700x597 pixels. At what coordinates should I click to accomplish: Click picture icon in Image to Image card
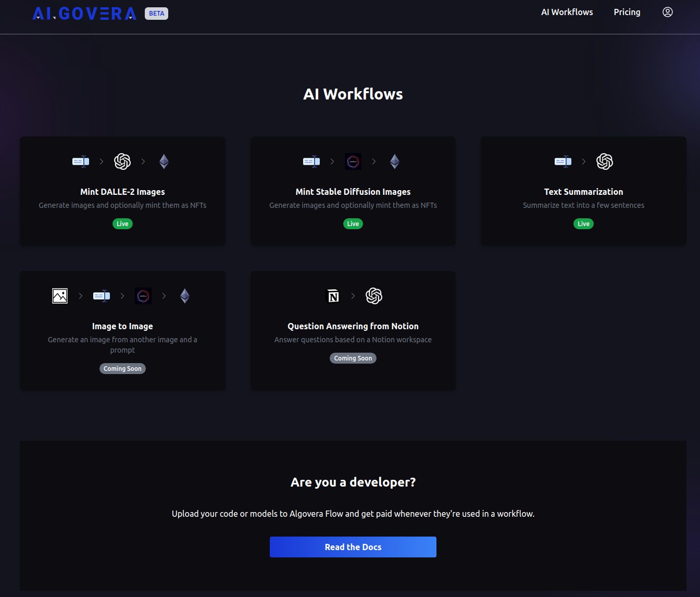(x=60, y=296)
